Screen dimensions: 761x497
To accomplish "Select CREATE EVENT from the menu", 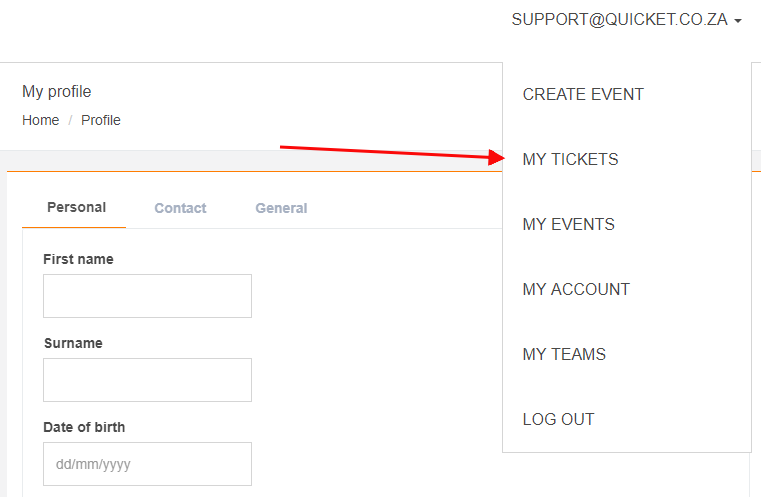I will click(583, 94).
